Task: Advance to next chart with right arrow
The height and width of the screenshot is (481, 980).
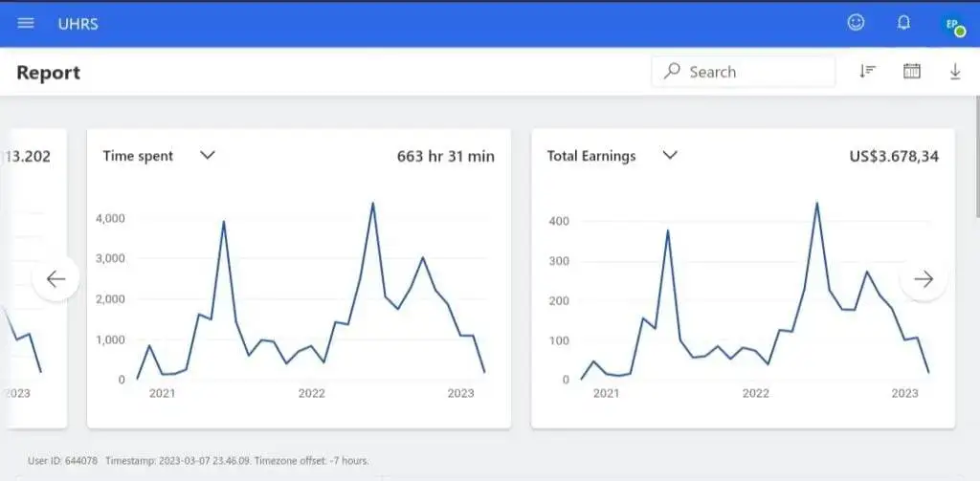Action: [x=924, y=278]
